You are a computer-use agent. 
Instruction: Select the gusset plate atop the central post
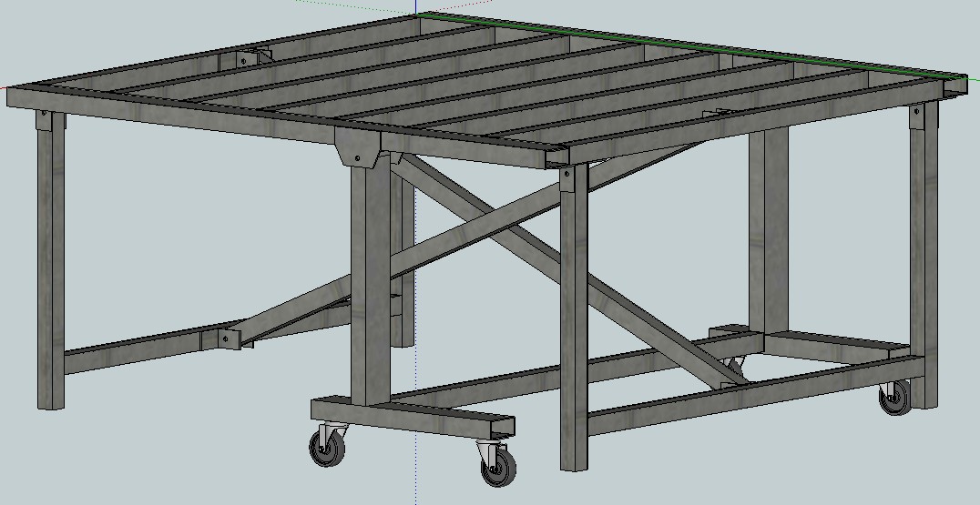[357, 146]
